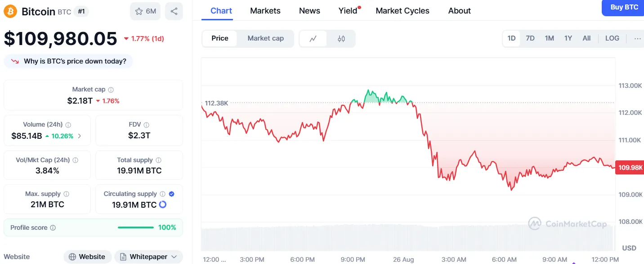Star Bitcoin to add to watchlist
Screen dimensions: 644x264
[x=140, y=11]
